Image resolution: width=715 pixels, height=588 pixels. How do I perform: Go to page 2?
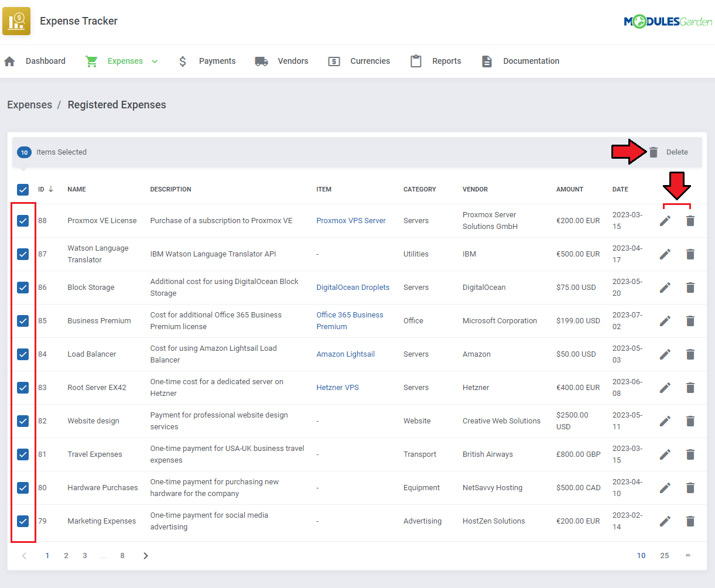(x=66, y=556)
